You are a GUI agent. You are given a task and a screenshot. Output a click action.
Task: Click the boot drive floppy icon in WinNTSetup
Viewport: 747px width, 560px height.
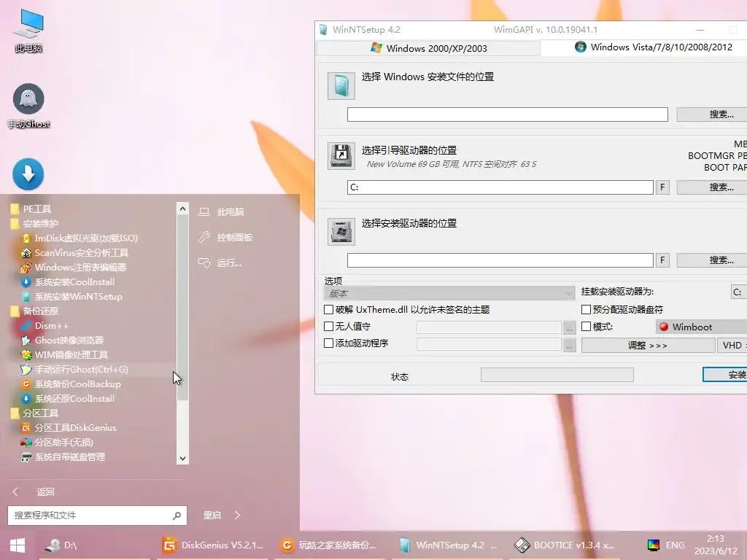pyautogui.click(x=341, y=156)
